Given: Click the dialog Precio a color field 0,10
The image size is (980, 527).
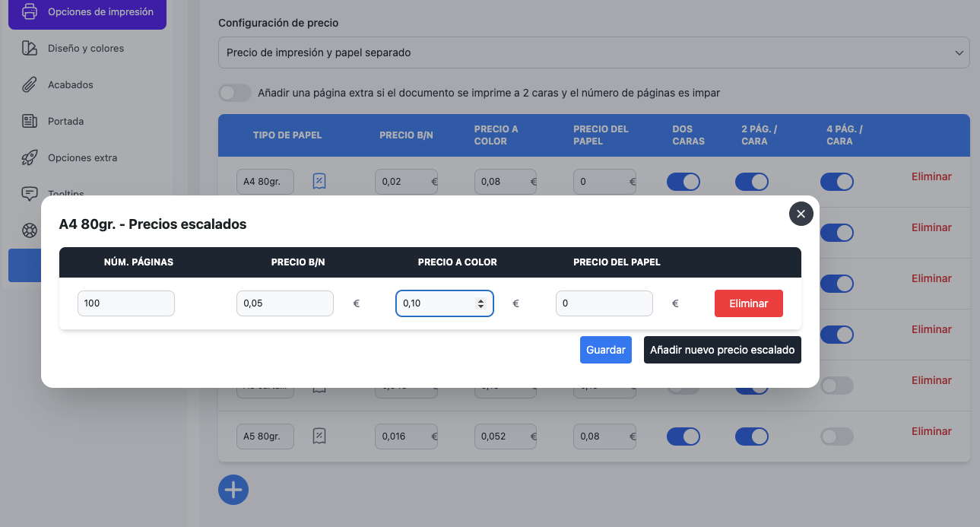Looking at the screenshot, I should [445, 303].
